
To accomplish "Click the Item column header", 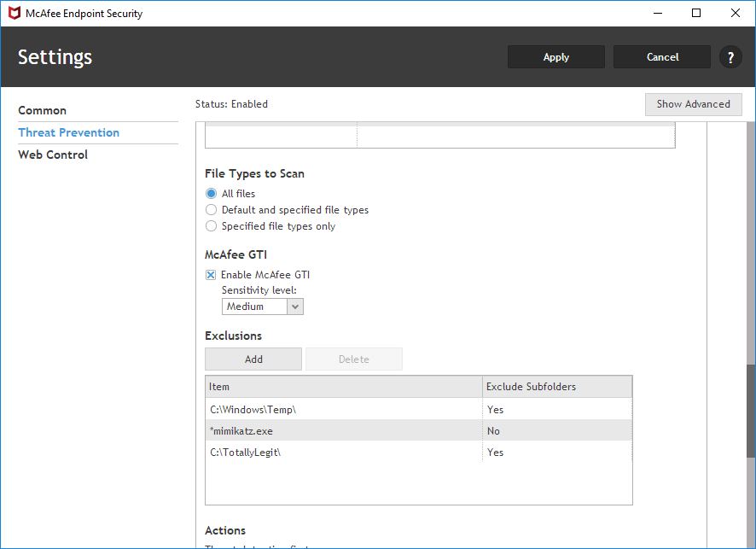I will (x=344, y=387).
